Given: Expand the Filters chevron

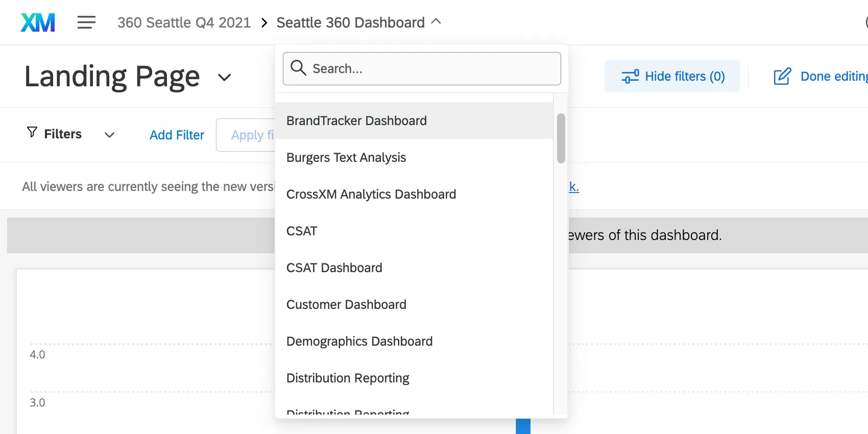Looking at the screenshot, I should [109, 135].
